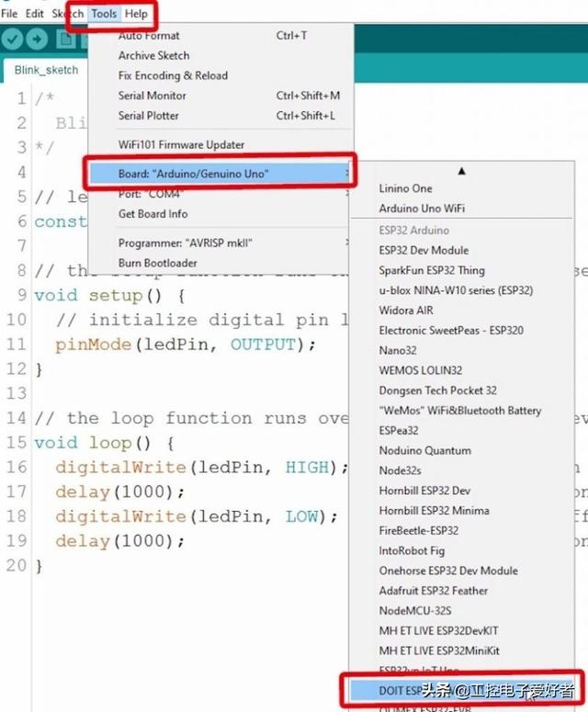Place cursor on line number 20
The height and width of the screenshot is (712, 588).
coord(17,565)
